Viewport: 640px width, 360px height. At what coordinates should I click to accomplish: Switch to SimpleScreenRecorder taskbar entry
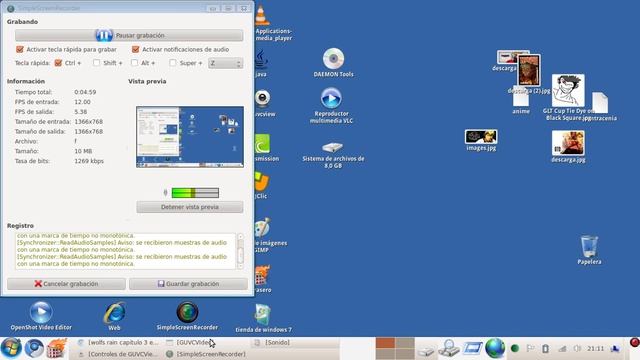(x=206, y=354)
